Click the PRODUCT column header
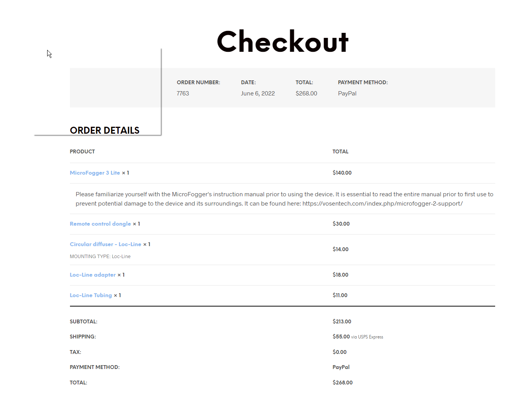The width and height of the screenshot is (511, 420). pyautogui.click(x=82, y=151)
